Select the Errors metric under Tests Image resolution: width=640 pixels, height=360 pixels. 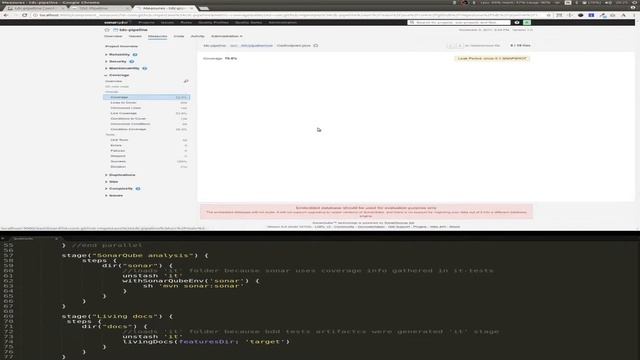(147, 145)
